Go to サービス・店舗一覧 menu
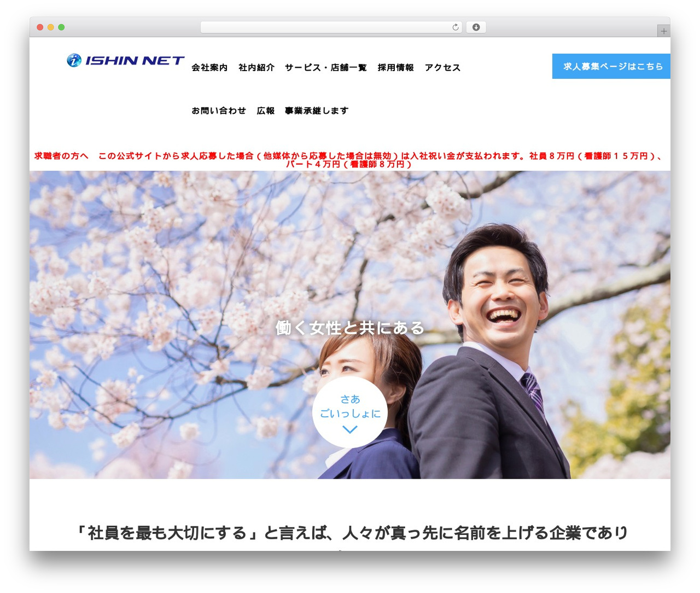This screenshot has width=700, height=593. [326, 67]
